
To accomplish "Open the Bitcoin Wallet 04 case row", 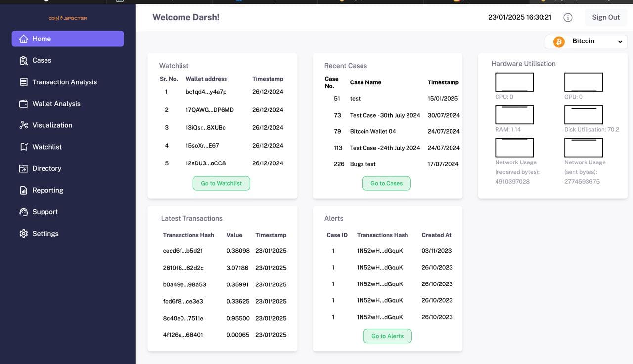I will (372, 131).
